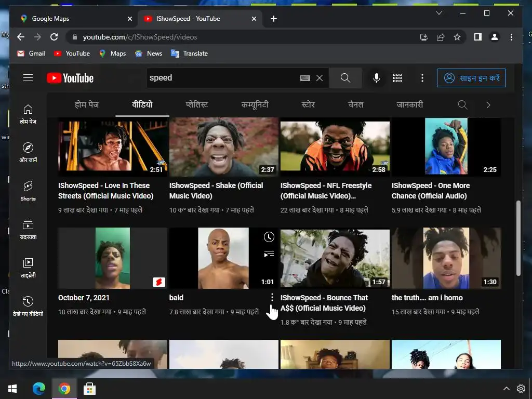
Task: Toggle the Chrome side panel icon
Action: pos(478,37)
